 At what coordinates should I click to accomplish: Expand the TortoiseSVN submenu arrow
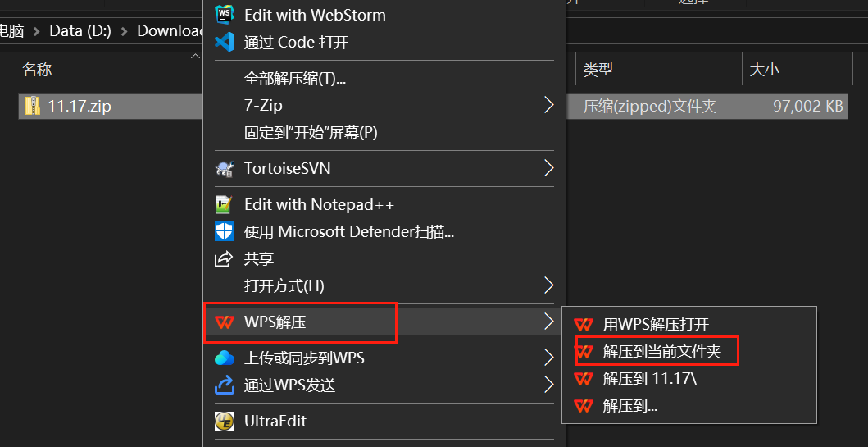548,168
